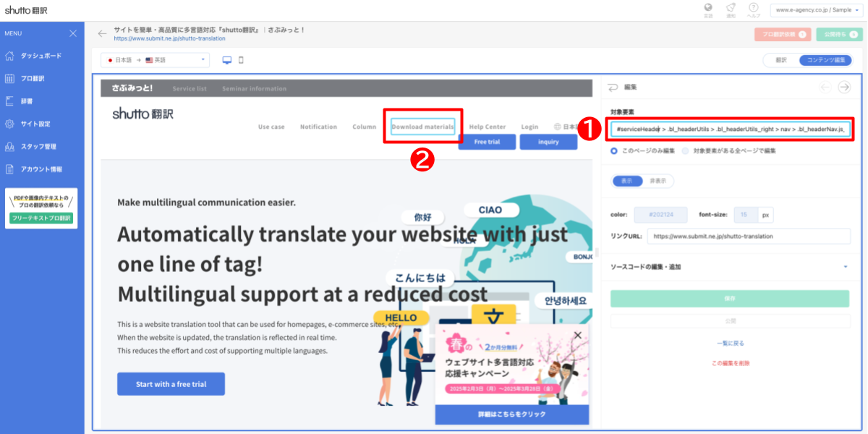The image size is (868, 434).
Task: Click the return arrow icon beside 編集
Action: pyautogui.click(x=613, y=87)
